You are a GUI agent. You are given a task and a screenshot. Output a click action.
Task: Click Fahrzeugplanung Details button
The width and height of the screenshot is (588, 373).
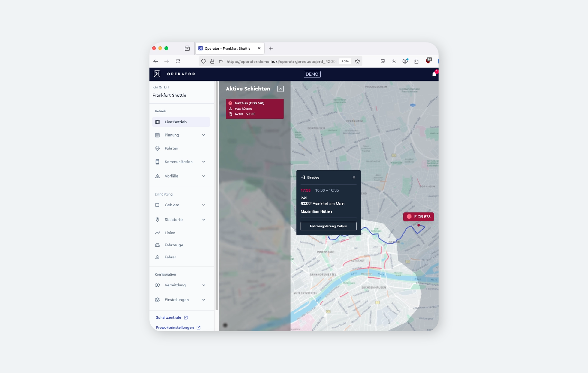(328, 226)
